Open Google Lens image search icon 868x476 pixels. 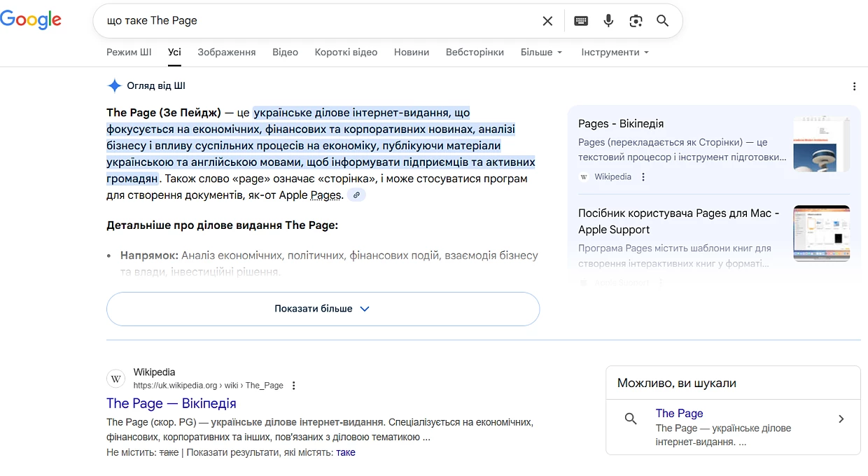636,21
